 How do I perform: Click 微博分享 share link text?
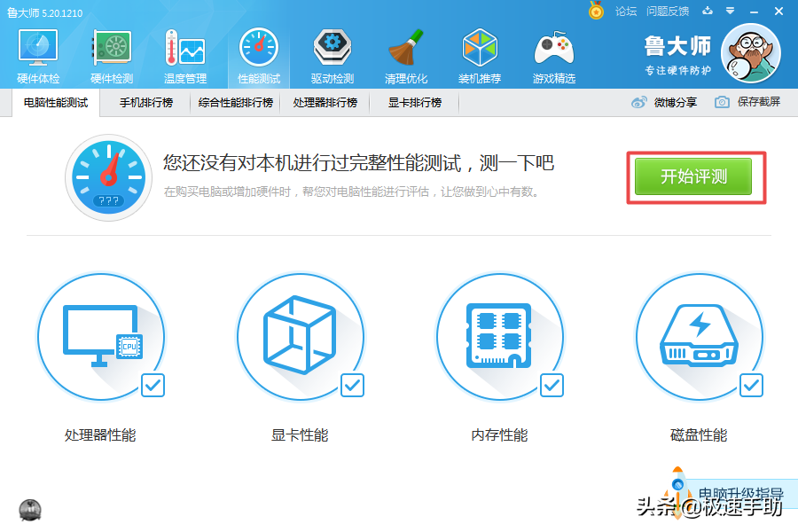click(x=676, y=102)
